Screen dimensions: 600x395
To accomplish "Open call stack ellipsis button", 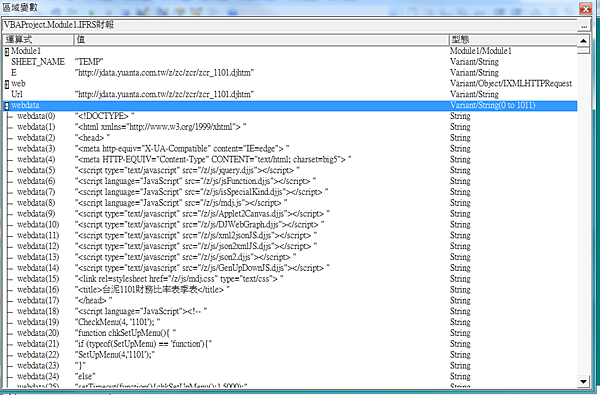I will coord(584,26).
